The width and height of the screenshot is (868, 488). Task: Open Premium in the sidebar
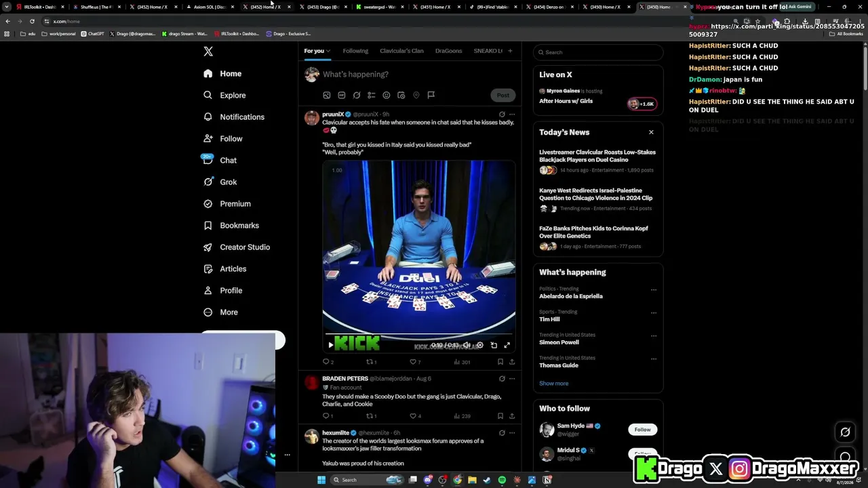(x=226, y=203)
